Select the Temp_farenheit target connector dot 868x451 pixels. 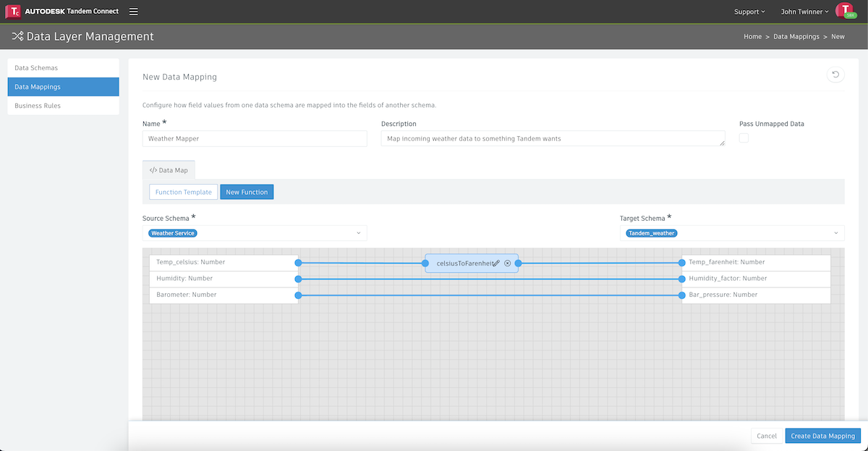(x=682, y=263)
